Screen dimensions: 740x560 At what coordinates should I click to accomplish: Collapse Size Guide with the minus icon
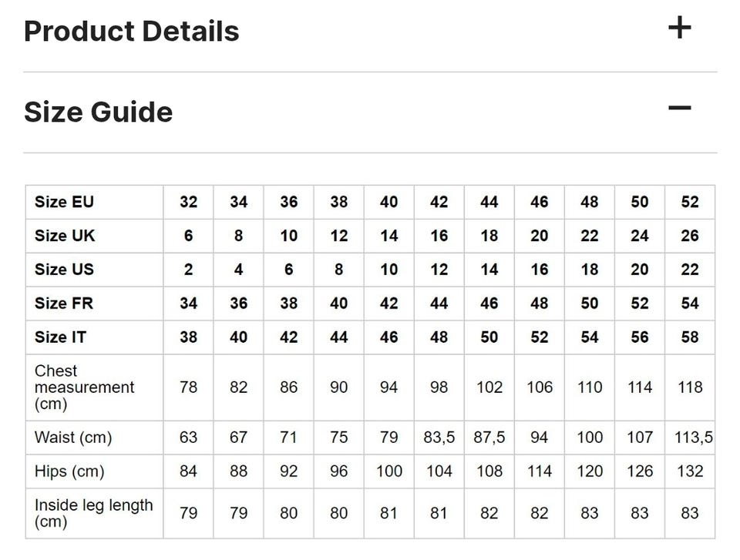679,109
